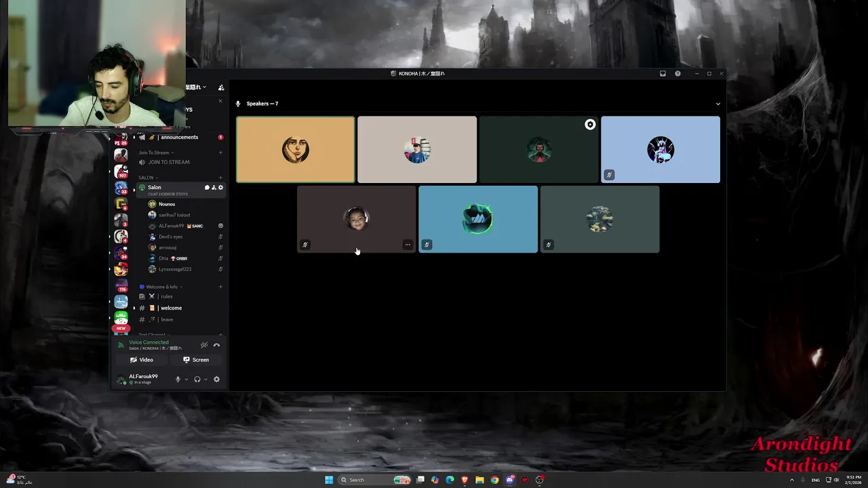The image size is (868, 488).
Task: Open Discord help question-mark icon
Action: coord(677,73)
